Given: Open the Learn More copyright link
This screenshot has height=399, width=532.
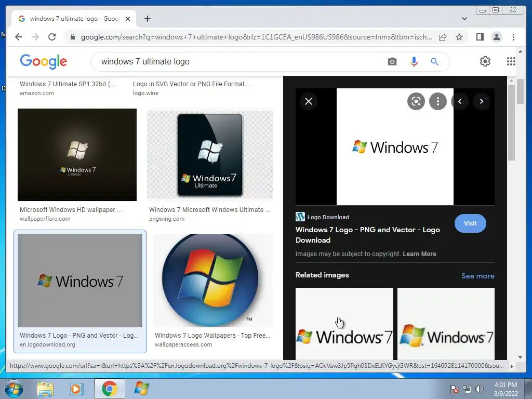Looking at the screenshot, I should (419, 254).
